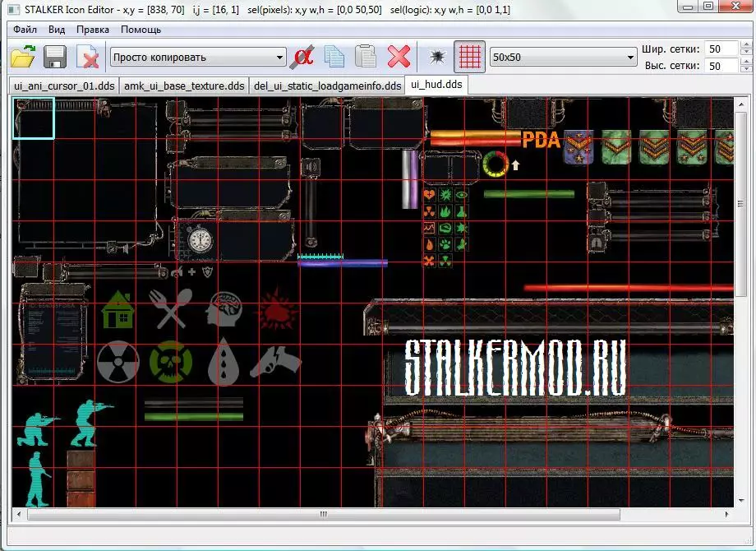
Task: Select the circular green-red ring indicator
Action: [x=496, y=164]
